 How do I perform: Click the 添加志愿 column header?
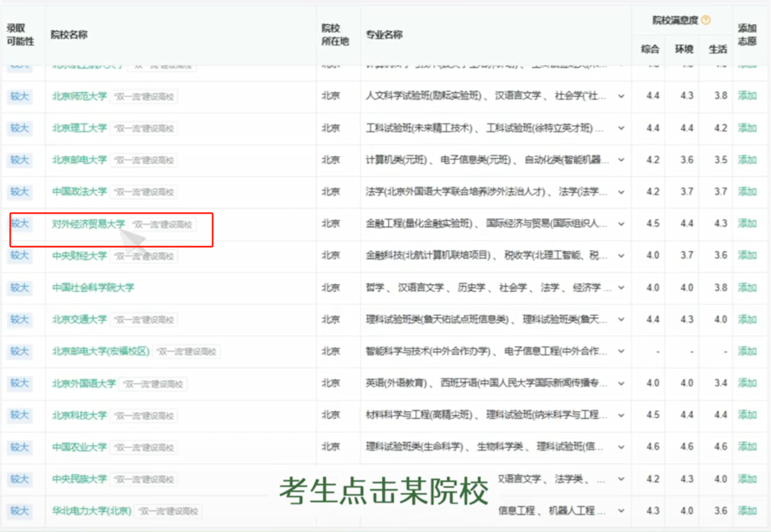[x=747, y=35]
